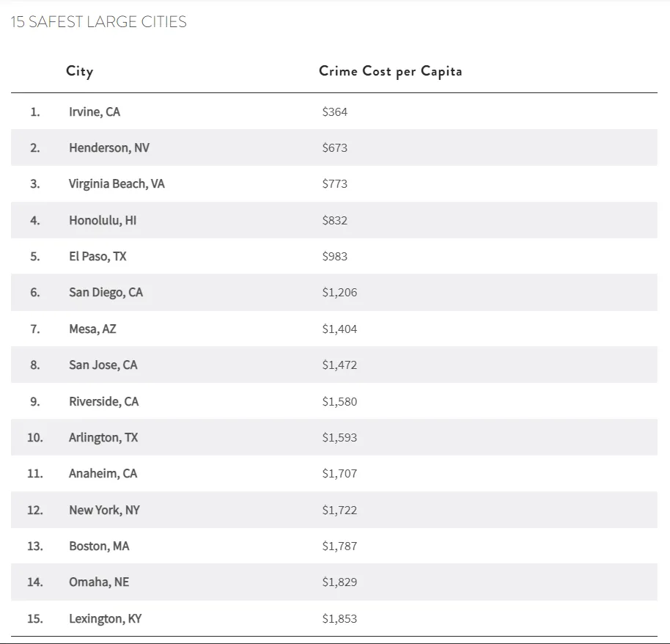Select the Irvine, CA row
Screen dimensions: 670x644
point(95,112)
